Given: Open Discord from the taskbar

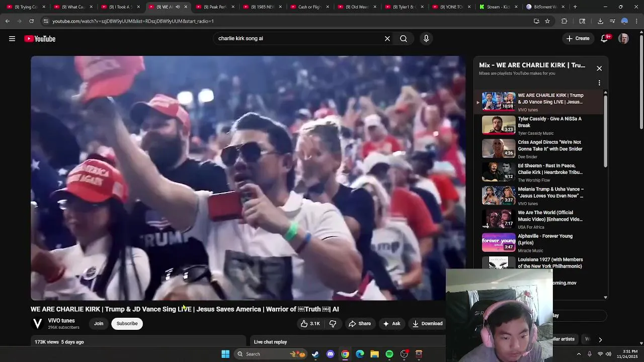Looking at the screenshot, I should click(330, 354).
